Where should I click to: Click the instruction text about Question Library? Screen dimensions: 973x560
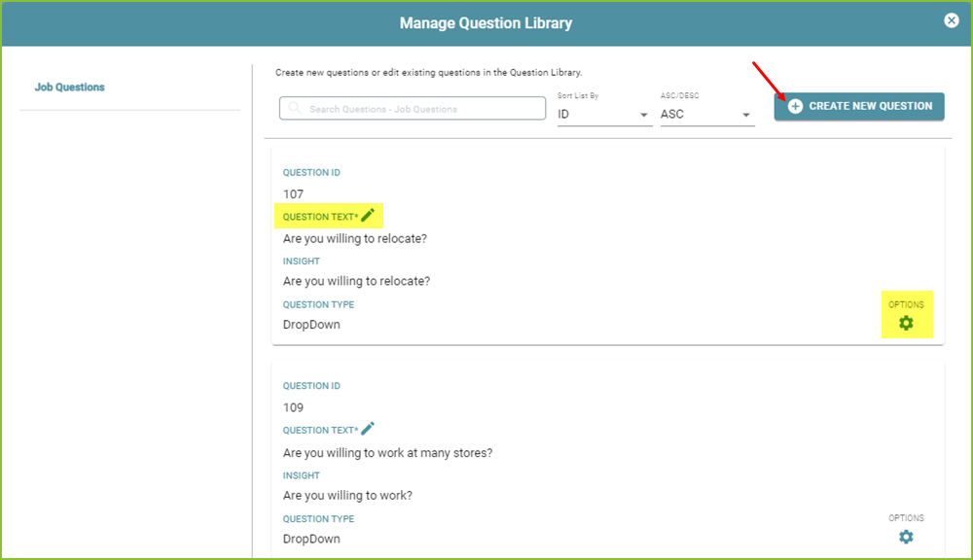(x=429, y=73)
